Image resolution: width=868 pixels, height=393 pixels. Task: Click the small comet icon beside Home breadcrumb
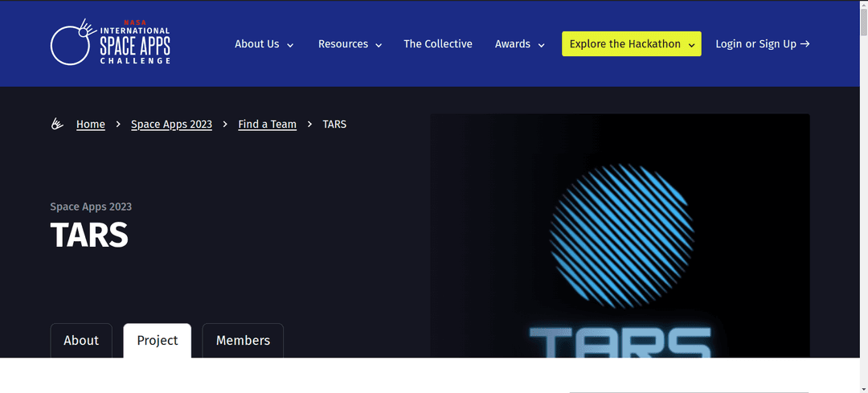tap(57, 125)
